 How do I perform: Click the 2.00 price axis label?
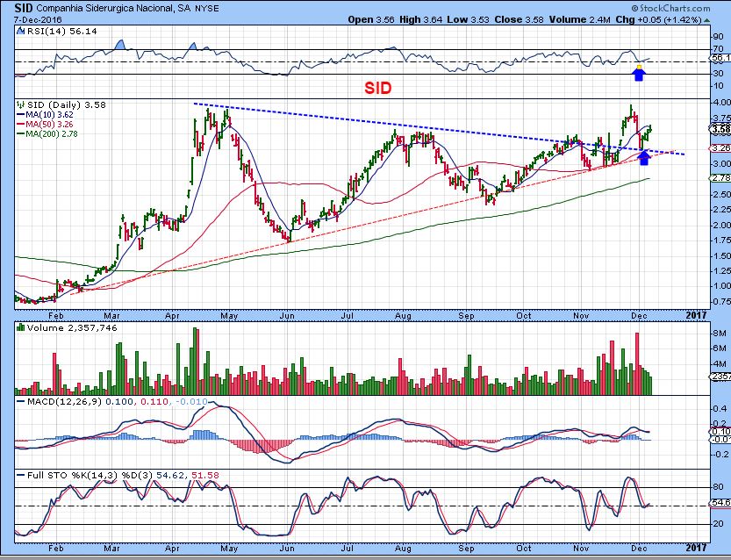click(722, 226)
